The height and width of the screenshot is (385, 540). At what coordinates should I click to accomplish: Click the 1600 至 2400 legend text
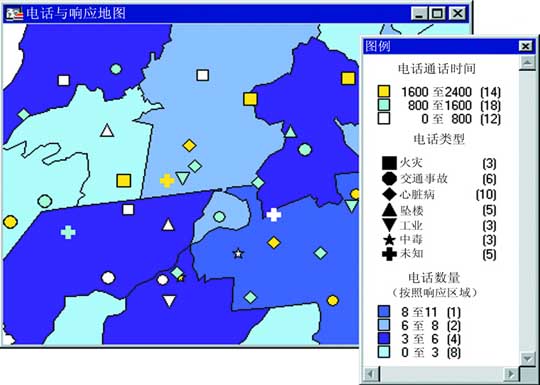coord(436,92)
